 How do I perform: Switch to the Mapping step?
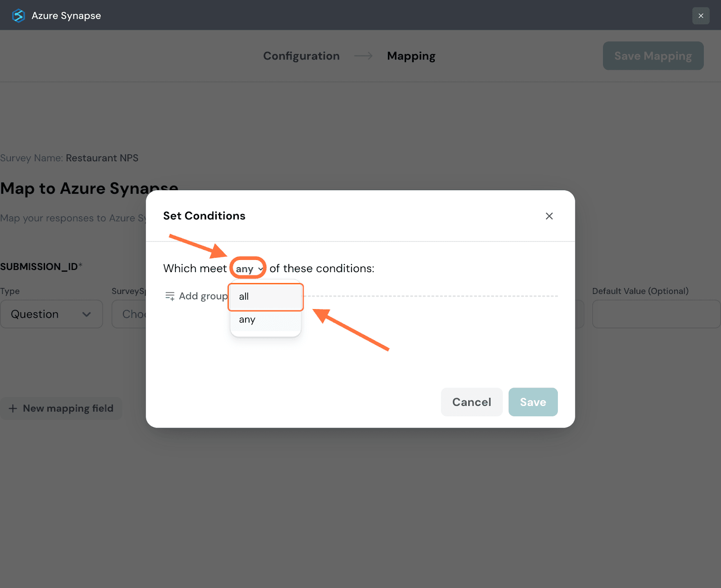click(x=411, y=56)
